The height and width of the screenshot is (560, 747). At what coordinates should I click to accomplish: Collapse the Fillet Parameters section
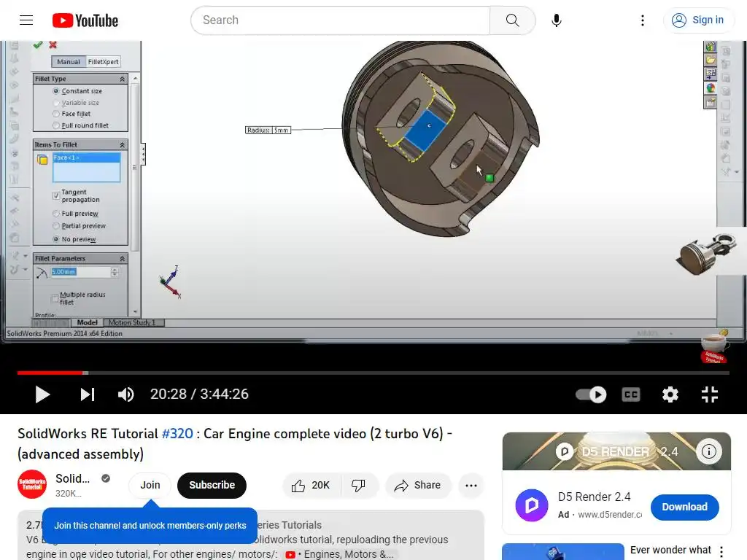tap(122, 259)
